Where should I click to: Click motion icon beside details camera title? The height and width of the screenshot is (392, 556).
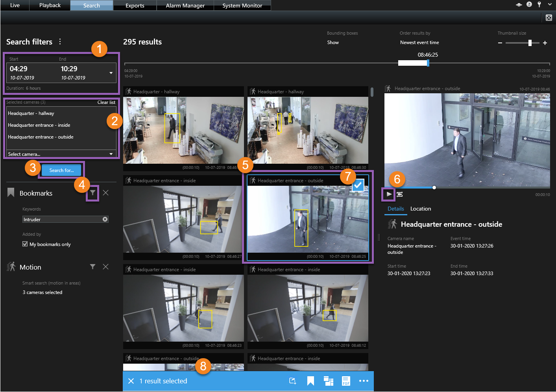(x=392, y=224)
